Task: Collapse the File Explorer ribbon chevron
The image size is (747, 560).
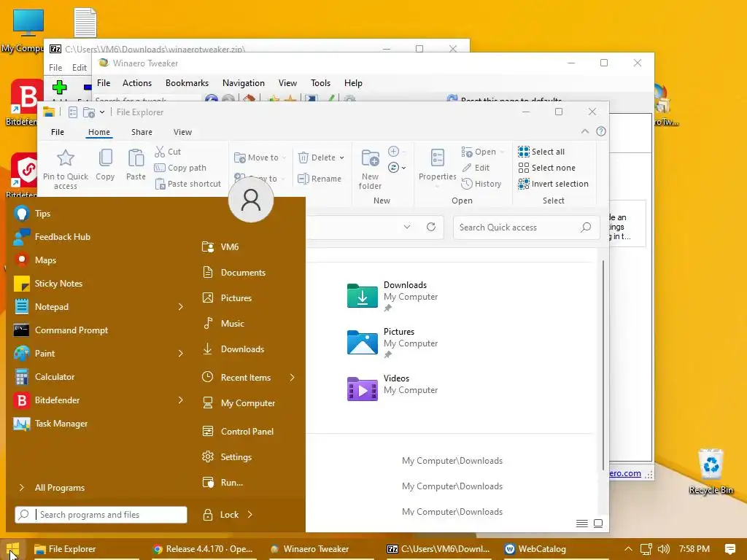Action: (585, 131)
